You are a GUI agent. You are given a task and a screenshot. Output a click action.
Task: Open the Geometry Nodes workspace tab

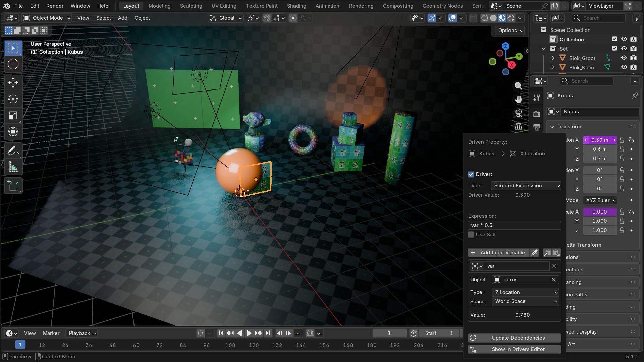[442, 6]
